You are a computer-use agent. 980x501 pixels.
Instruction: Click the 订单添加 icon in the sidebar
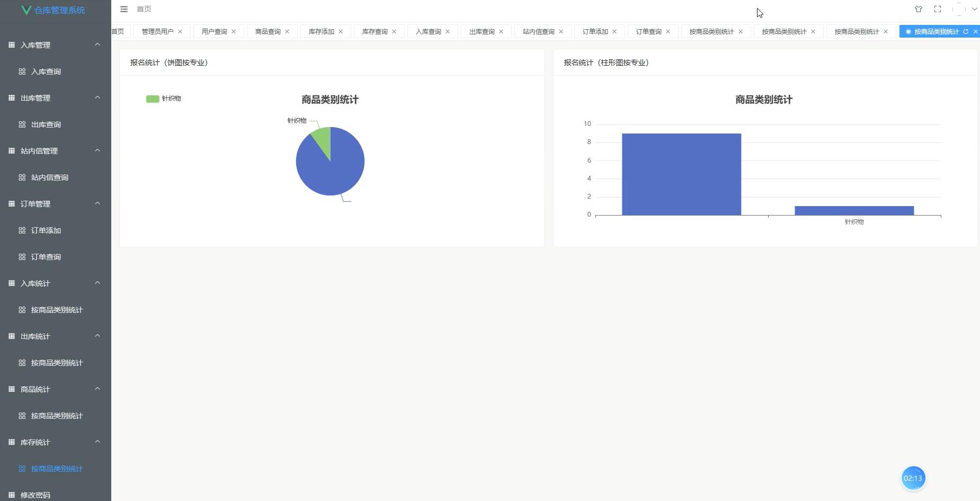point(22,230)
